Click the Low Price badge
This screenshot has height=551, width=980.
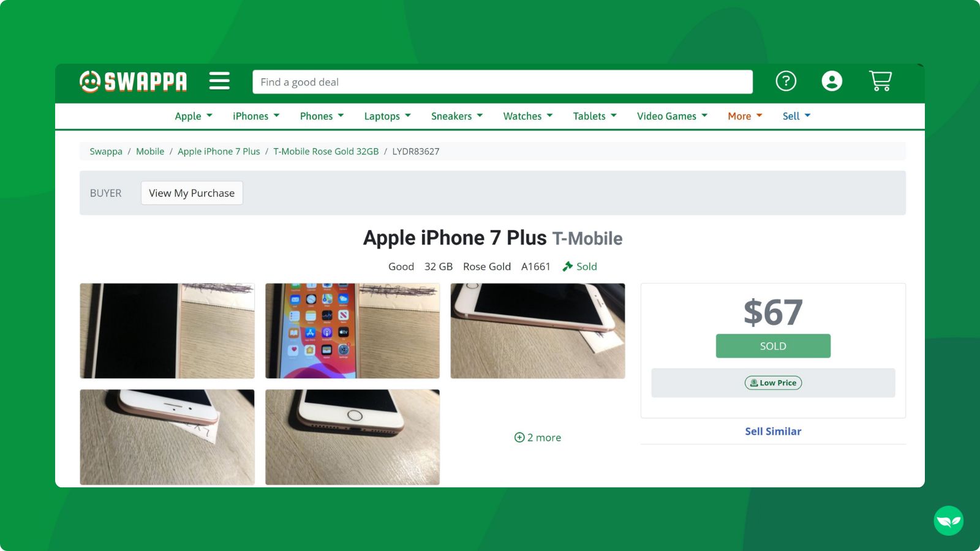pos(773,383)
